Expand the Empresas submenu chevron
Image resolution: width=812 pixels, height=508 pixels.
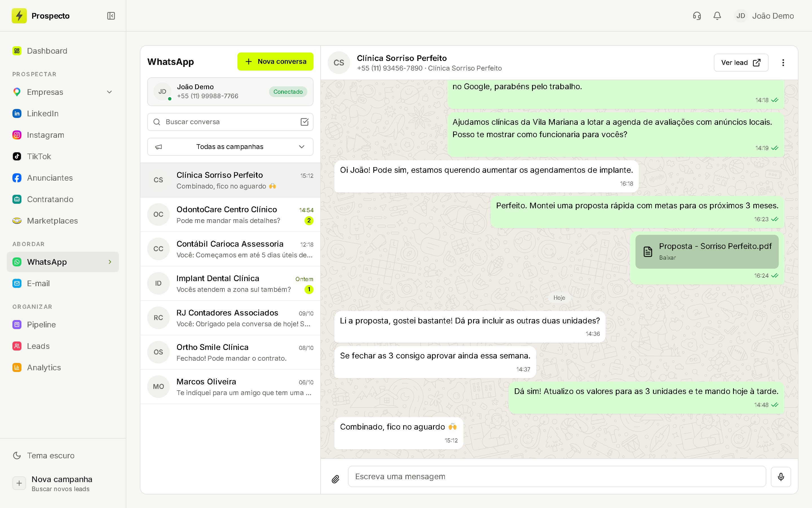pos(109,92)
